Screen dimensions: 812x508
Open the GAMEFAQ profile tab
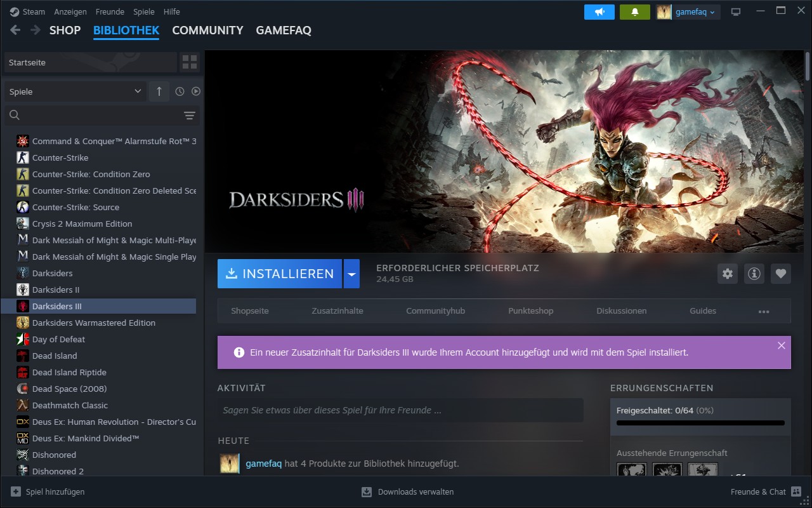(x=284, y=30)
